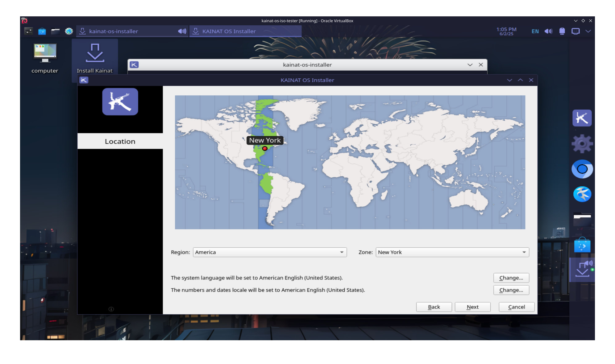Maximize the KAINAT OS Installer window
Screen dimensions: 615x364
click(x=520, y=80)
